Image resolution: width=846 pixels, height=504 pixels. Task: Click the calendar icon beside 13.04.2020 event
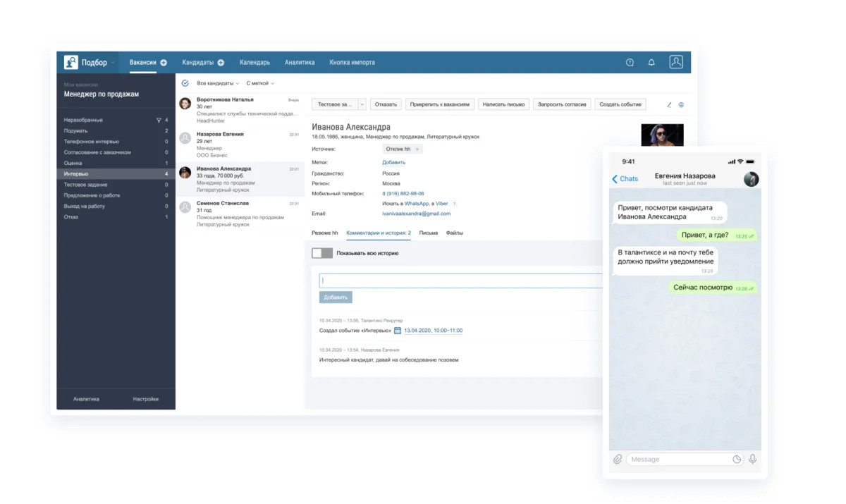(398, 331)
